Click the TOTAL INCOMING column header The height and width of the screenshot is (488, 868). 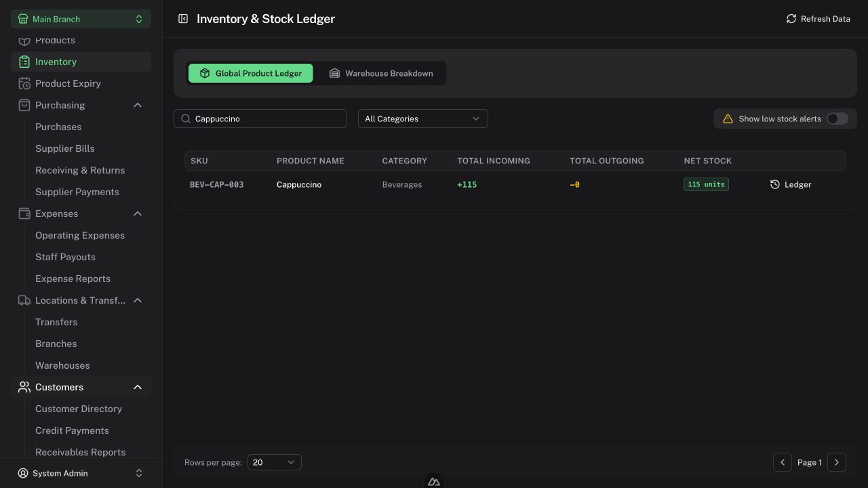tap(494, 161)
